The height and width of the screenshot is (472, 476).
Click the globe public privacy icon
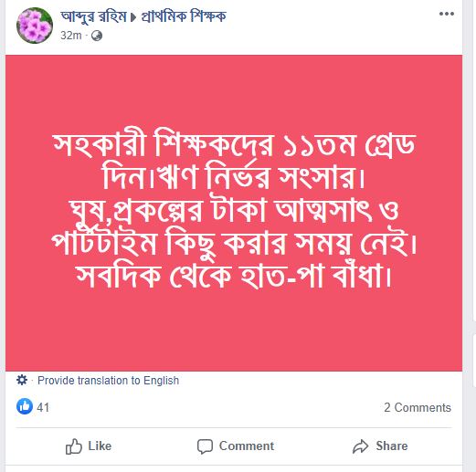(97, 36)
